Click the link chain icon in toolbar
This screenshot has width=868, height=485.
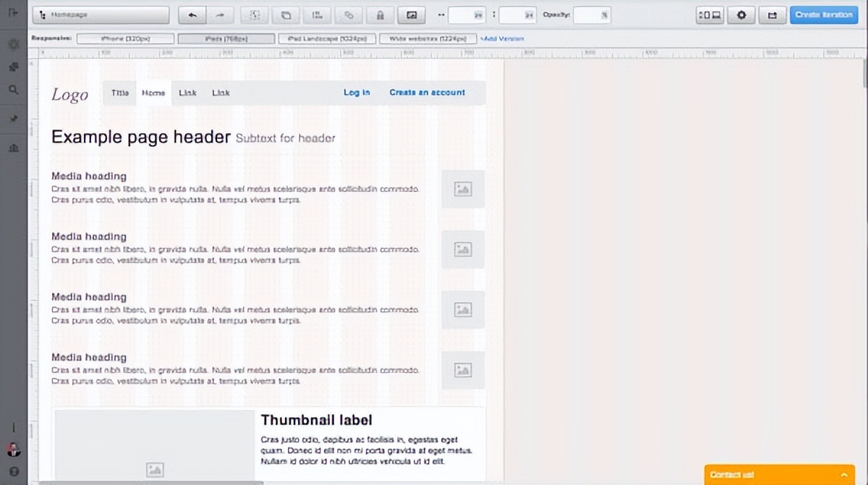coord(349,14)
